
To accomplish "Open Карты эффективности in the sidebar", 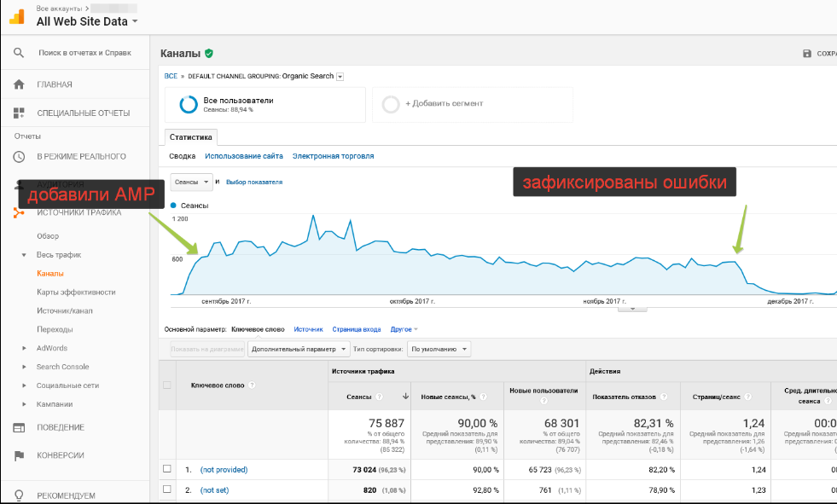I will [x=76, y=293].
